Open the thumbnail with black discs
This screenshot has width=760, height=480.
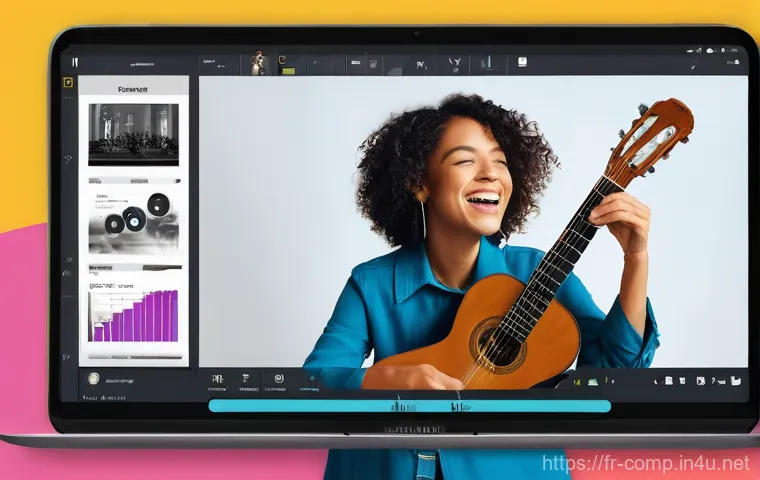(x=134, y=222)
